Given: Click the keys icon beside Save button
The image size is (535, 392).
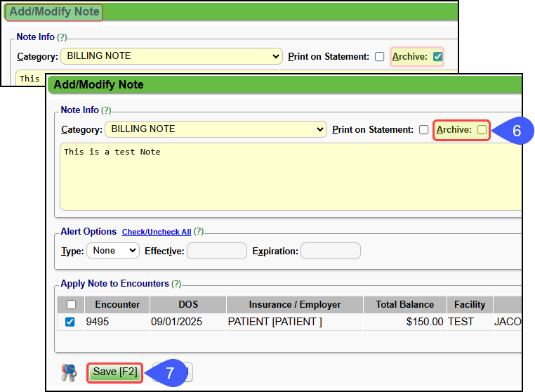Looking at the screenshot, I should [x=68, y=372].
